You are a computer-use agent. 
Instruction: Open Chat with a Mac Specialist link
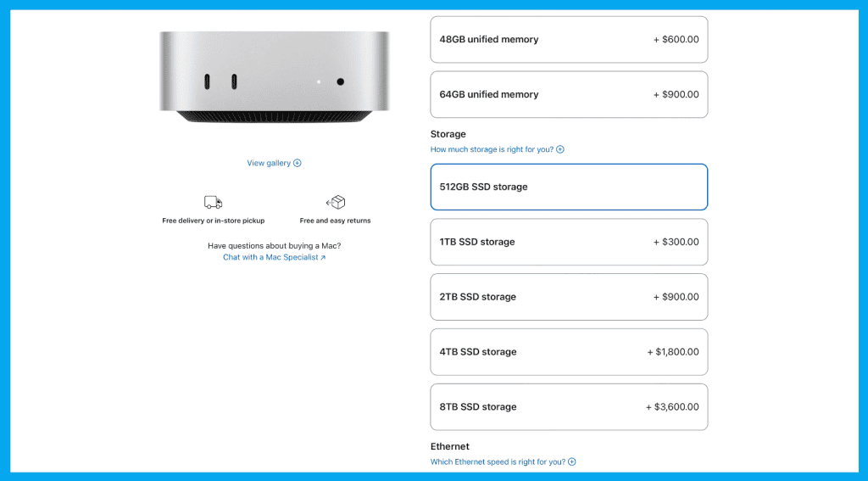(x=270, y=257)
